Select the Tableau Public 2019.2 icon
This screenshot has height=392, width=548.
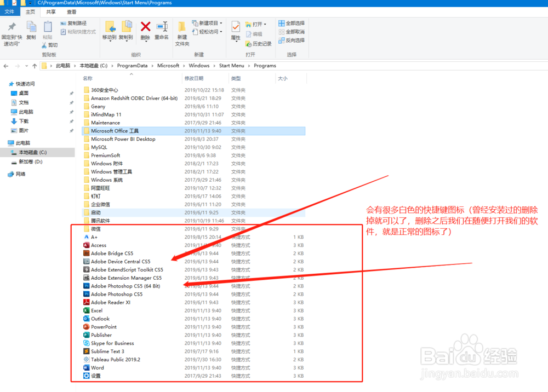click(87, 359)
